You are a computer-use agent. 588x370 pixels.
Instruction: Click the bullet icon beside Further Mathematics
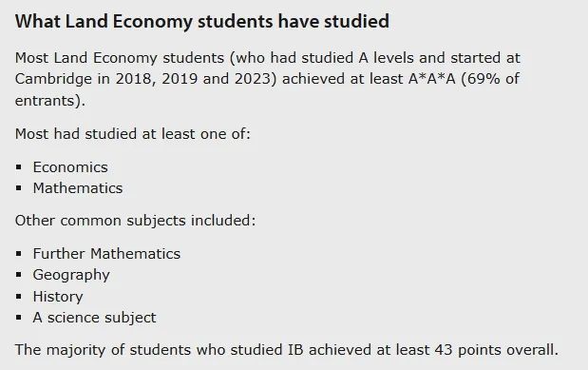pos(19,254)
